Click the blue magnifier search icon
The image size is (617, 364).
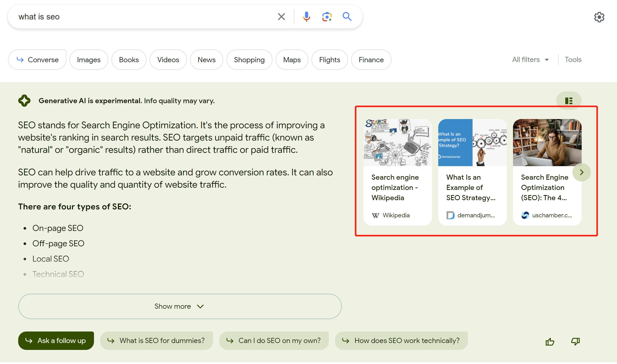347,17
